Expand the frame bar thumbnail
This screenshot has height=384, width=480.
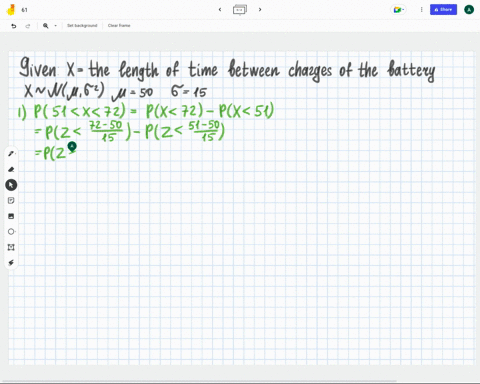pos(240,10)
